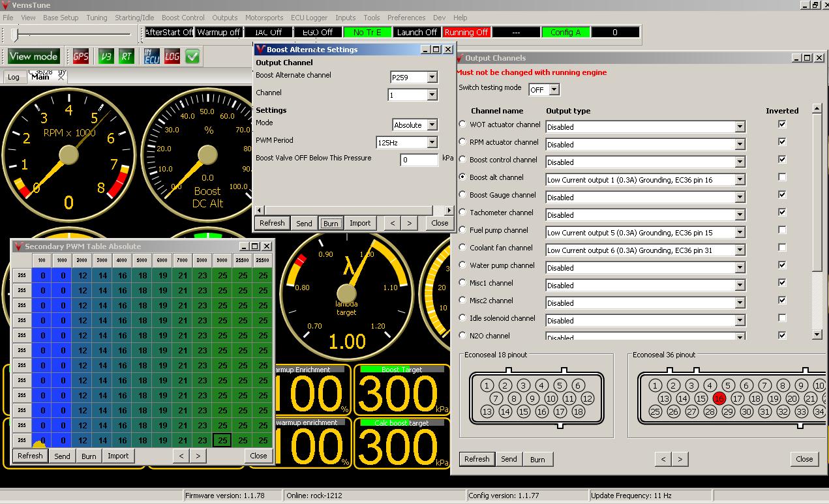
Task: Open the ECU Logger menu
Action: (309, 18)
